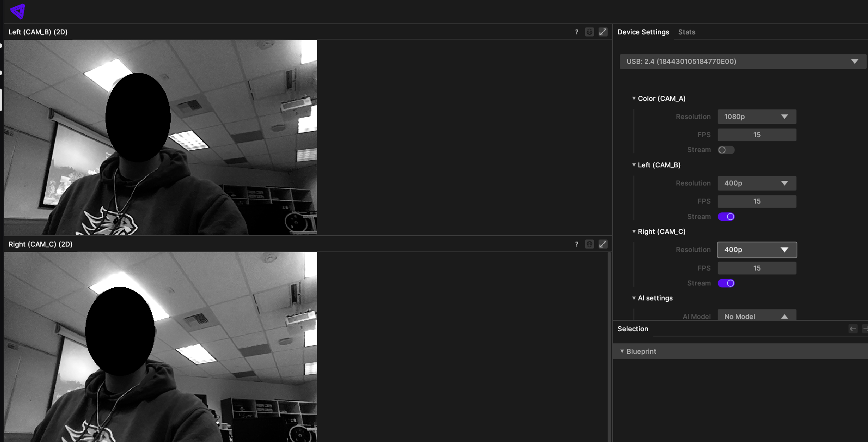Click the back arrow in Selection panel
This screenshot has height=442, width=868.
pyautogui.click(x=853, y=329)
